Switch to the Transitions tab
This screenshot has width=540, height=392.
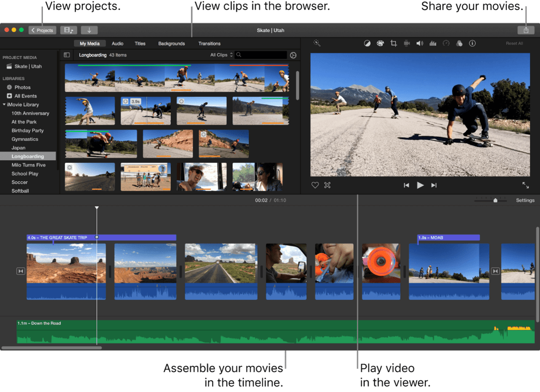[x=209, y=44]
